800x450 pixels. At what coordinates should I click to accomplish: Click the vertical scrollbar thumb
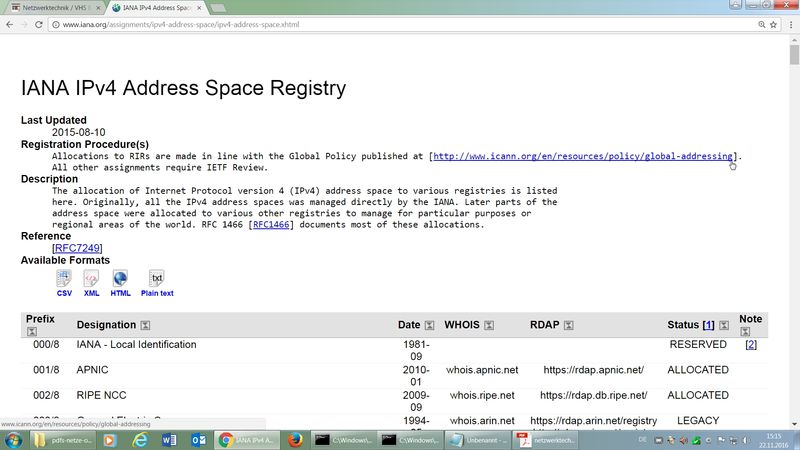pos(794,55)
